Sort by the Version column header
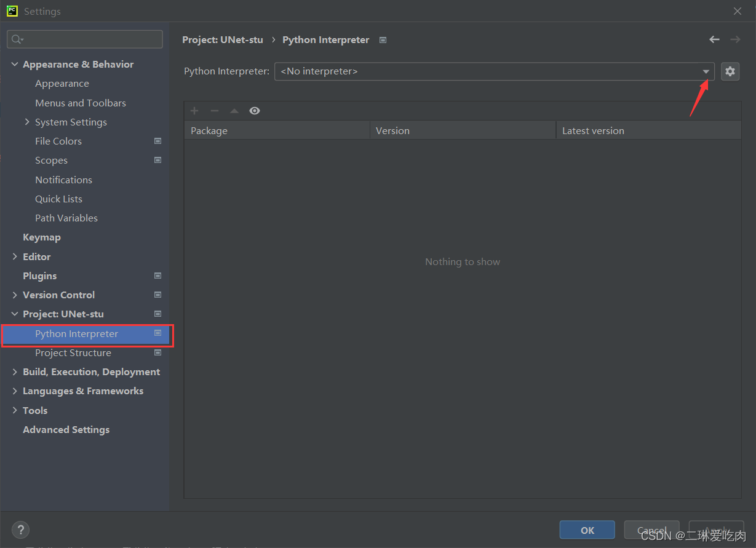The height and width of the screenshot is (548, 756). click(x=463, y=130)
